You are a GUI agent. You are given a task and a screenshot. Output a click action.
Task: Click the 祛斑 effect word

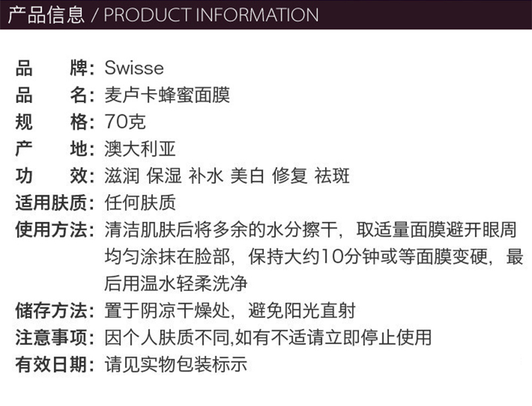[332, 176]
